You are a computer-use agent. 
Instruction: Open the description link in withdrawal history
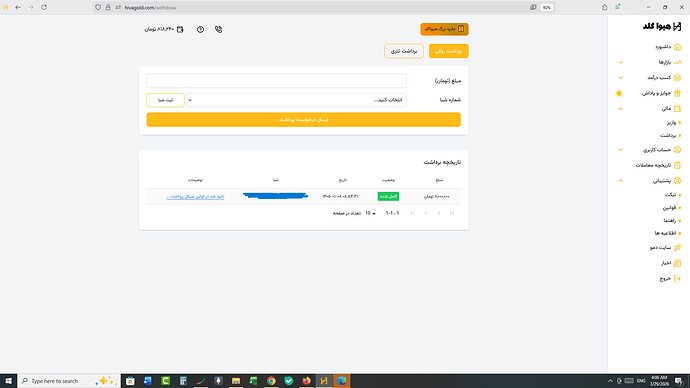pyautogui.click(x=195, y=197)
